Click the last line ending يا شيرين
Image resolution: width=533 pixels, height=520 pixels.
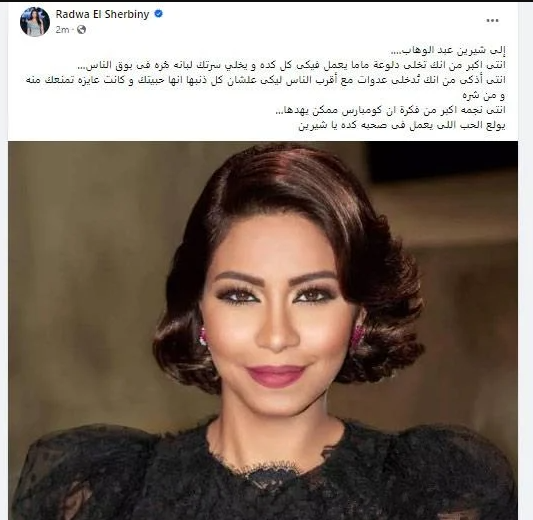(x=402, y=125)
